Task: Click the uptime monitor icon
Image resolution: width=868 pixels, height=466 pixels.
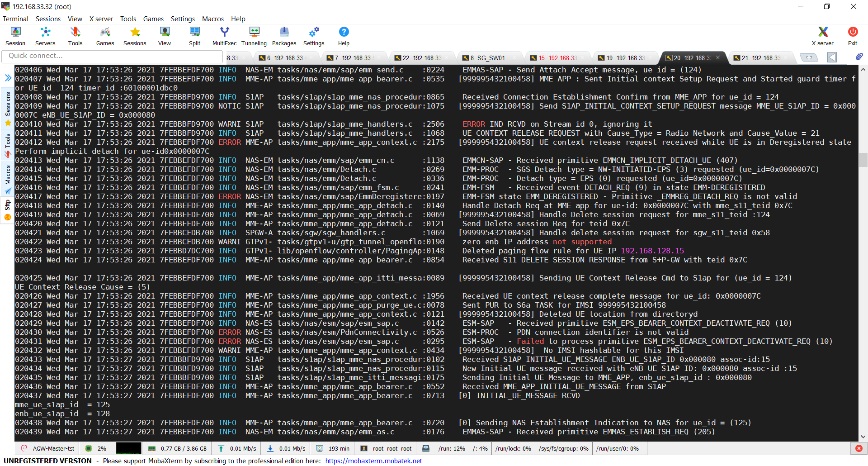Action: (x=320, y=448)
